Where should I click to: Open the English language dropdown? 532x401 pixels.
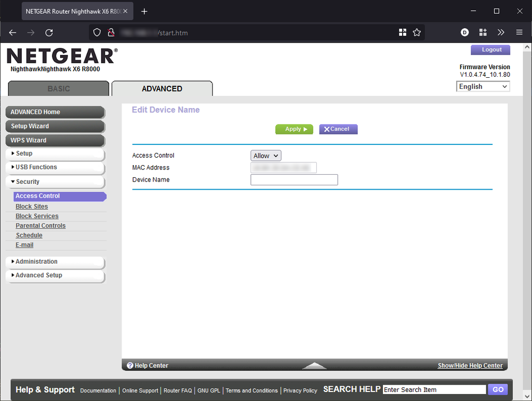tap(483, 86)
